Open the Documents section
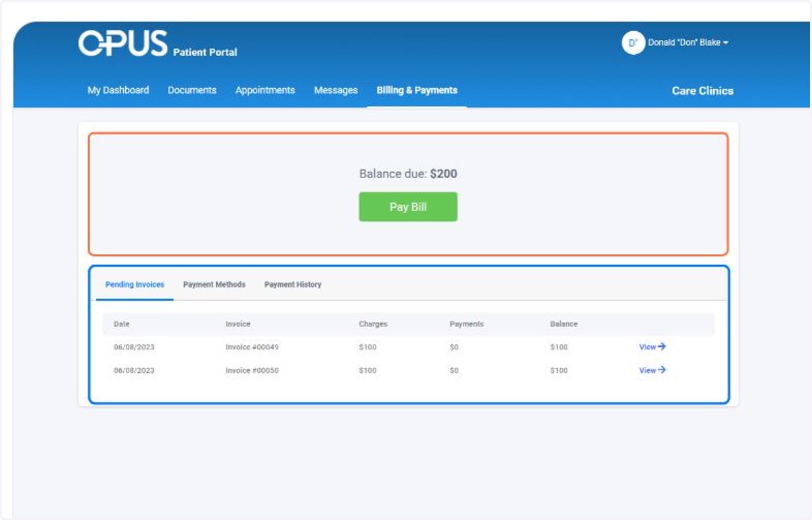 (x=192, y=90)
